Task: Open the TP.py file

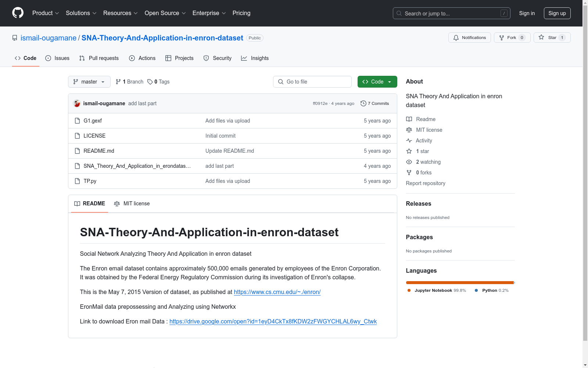Action: point(90,181)
